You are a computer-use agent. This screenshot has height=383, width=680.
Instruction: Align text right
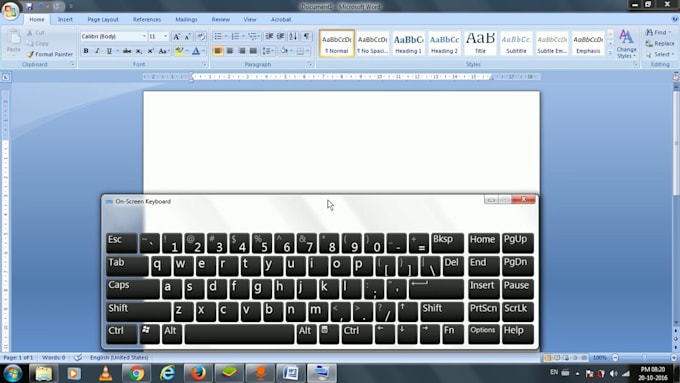point(242,51)
